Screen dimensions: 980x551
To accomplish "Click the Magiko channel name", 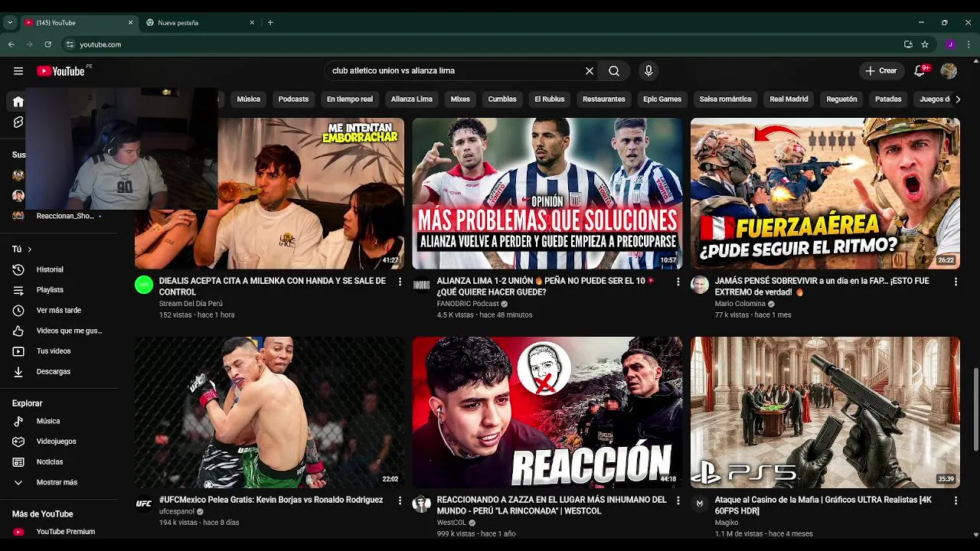I will [x=727, y=523].
